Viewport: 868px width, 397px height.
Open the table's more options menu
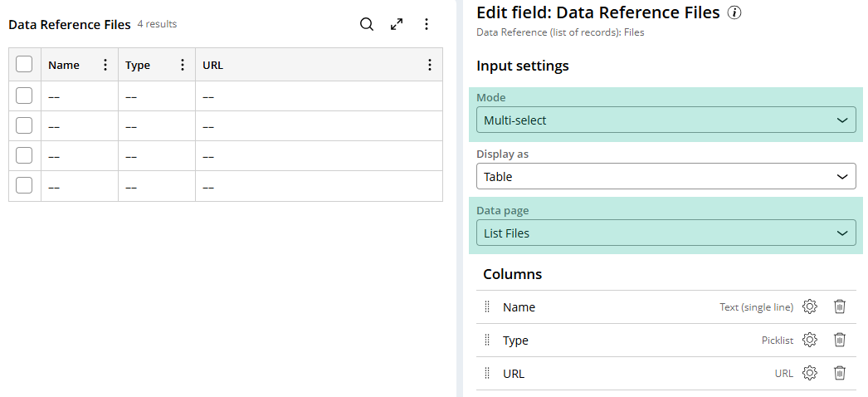point(427,25)
